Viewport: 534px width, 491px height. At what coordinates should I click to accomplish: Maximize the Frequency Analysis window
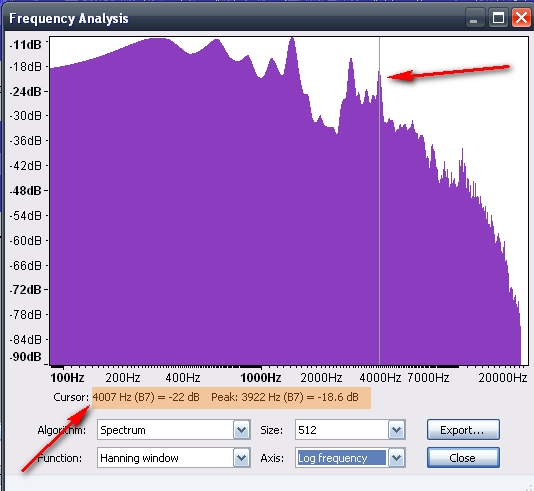(x=498, y=18)
